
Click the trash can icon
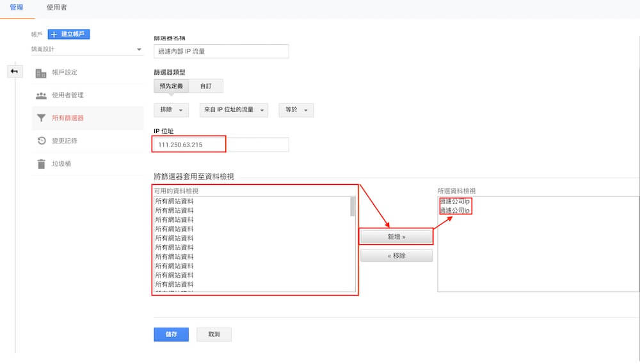[x=41, y=164]
